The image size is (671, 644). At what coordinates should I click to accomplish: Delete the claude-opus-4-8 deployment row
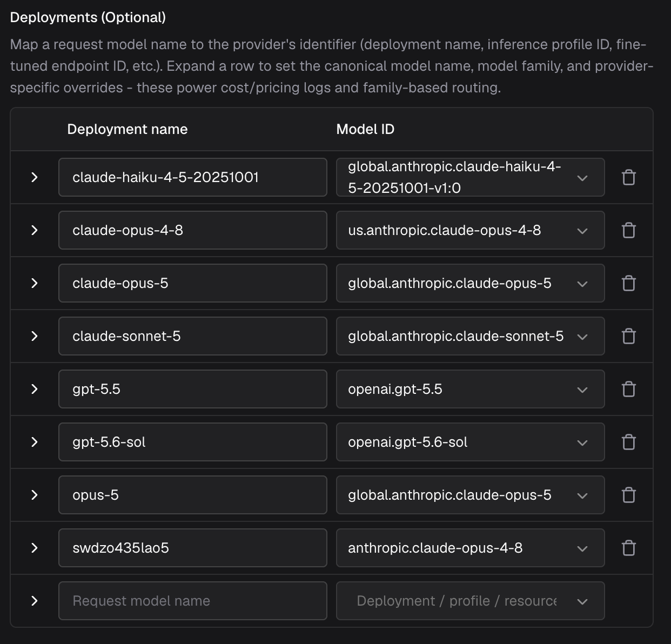pos(629,230)
